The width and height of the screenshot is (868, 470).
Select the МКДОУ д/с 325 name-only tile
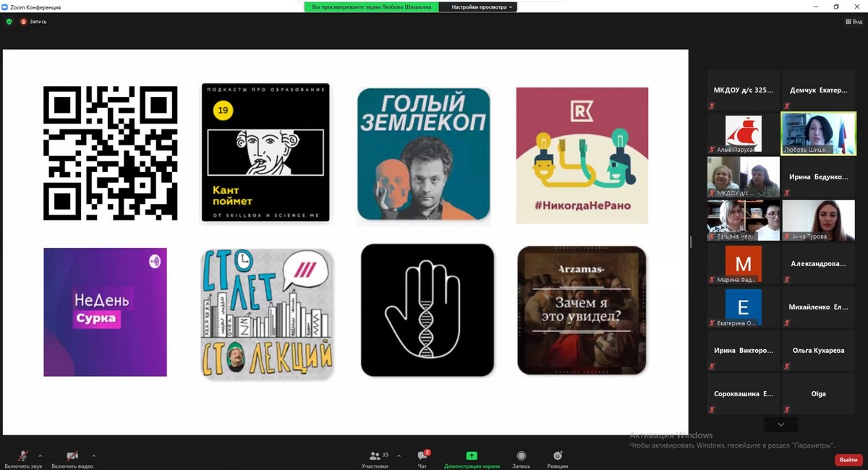point(744,90)
